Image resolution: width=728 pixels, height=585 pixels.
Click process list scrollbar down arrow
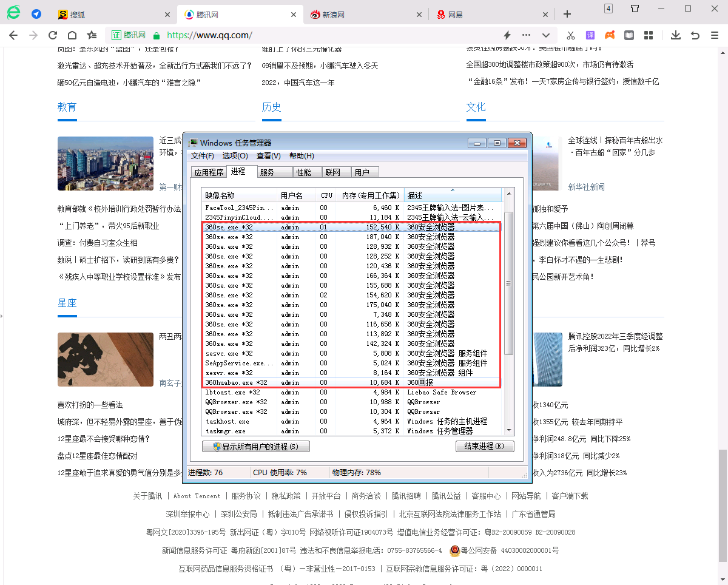[509, 430]
